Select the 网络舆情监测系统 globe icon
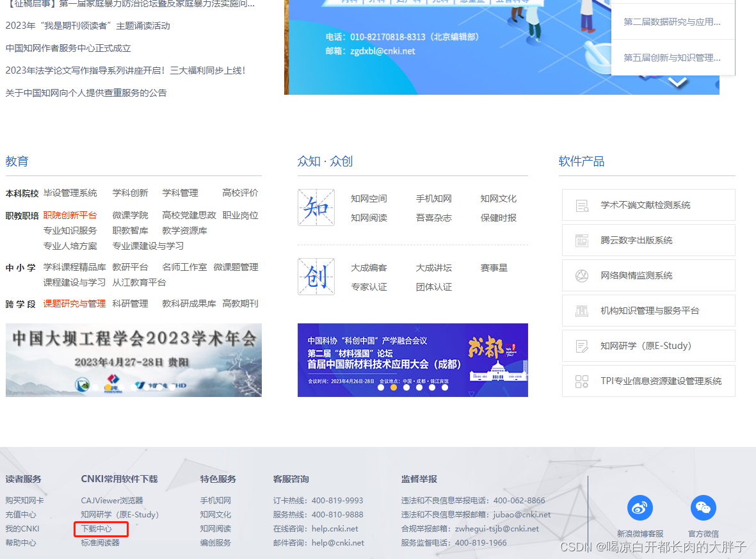The image size is (756, 559). click(x=583, y=275)
